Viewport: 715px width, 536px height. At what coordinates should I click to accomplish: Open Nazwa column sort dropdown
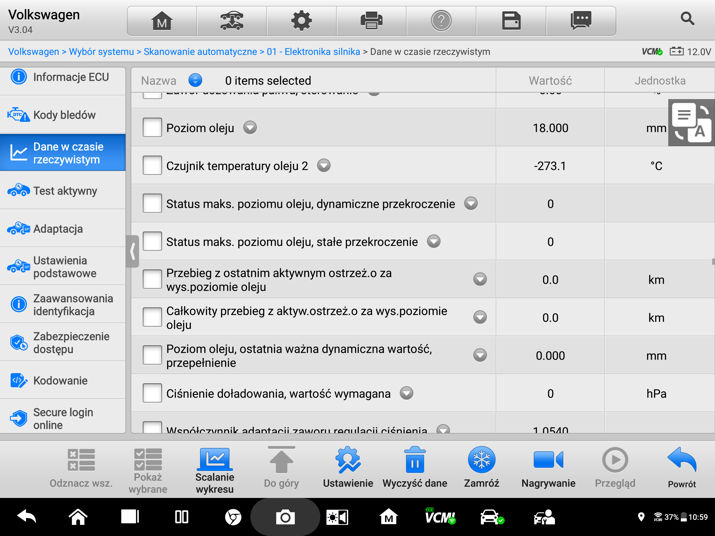click(x=195, y=80)
